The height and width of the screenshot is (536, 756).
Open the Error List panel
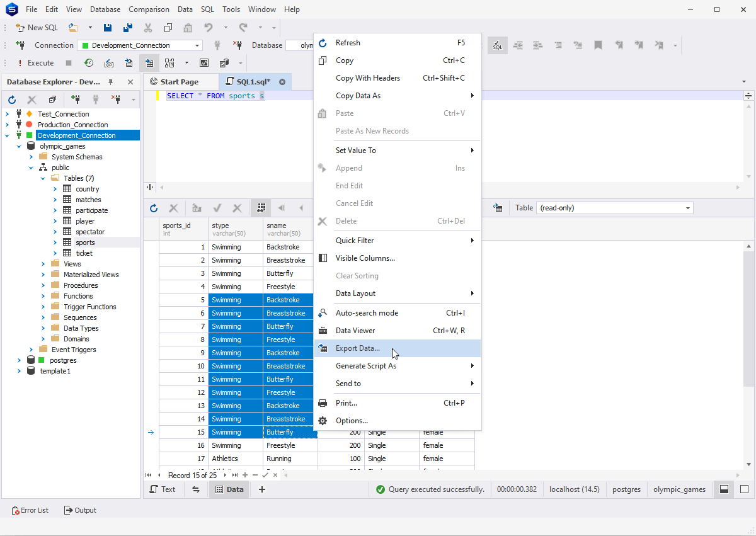pyautogui.click(x=30, y=510)
